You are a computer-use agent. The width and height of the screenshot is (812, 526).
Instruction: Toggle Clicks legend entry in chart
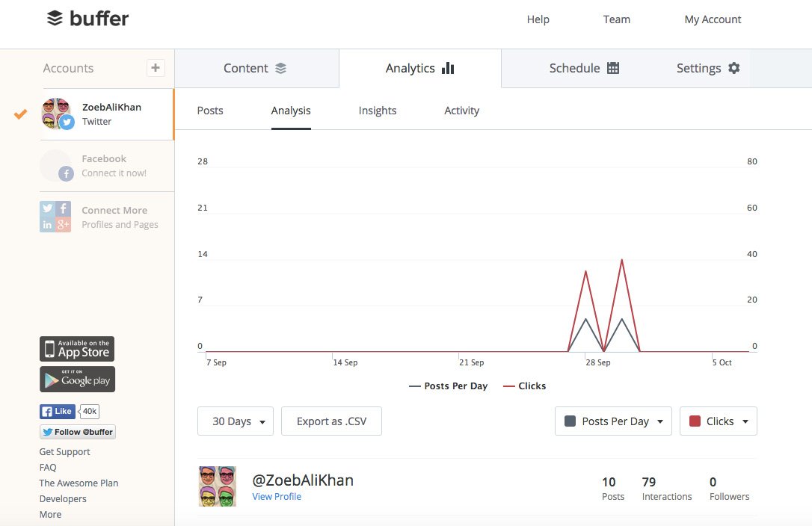pos(525,386)
